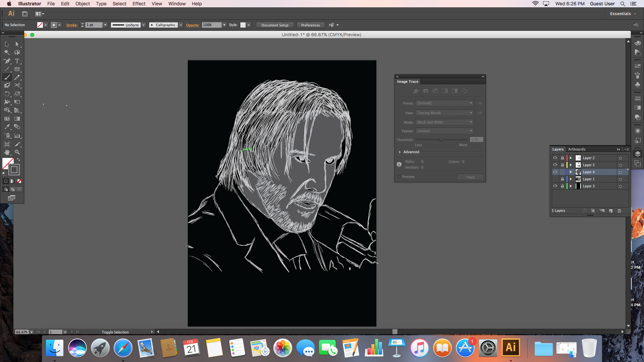Hide Layer 4 visibility eye
The width and height of the screenshot is (644, 362).
point(555,172)
